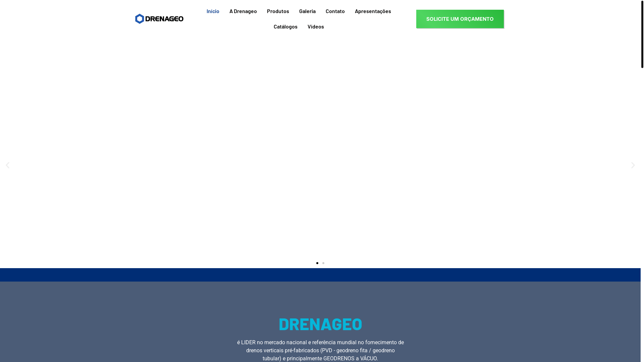
Task: Advance to the next slide with the right arrow
Action: tap(633, 165)
